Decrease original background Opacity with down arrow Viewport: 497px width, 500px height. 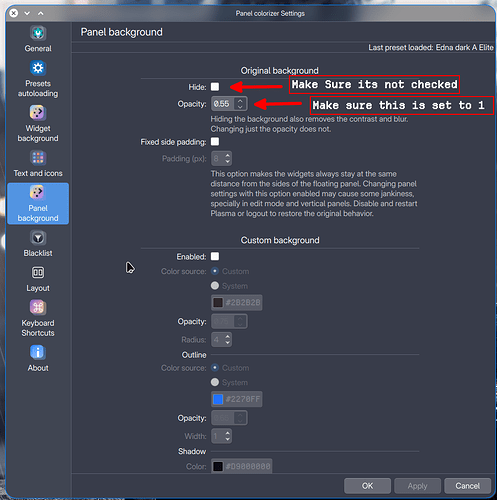[x=240, y=107]
